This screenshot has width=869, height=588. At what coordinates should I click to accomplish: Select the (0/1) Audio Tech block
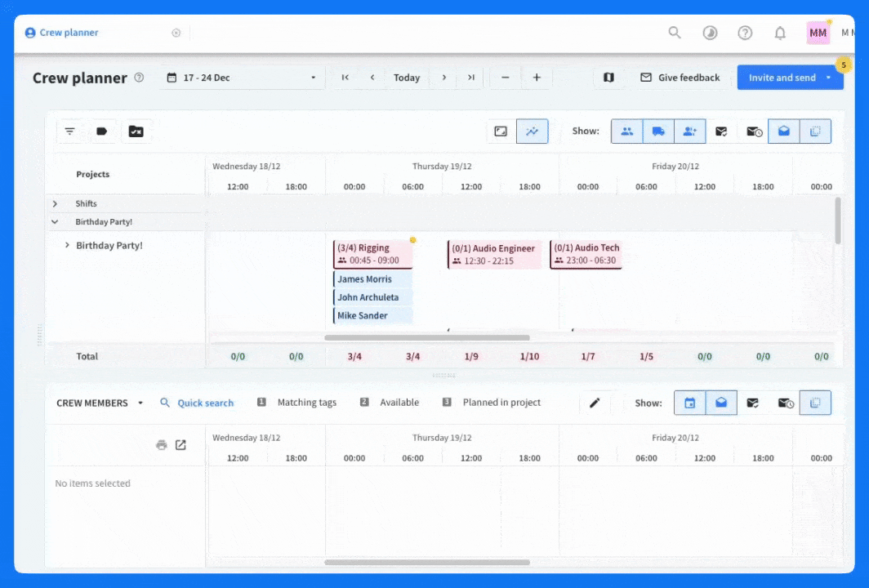[586, 254]
